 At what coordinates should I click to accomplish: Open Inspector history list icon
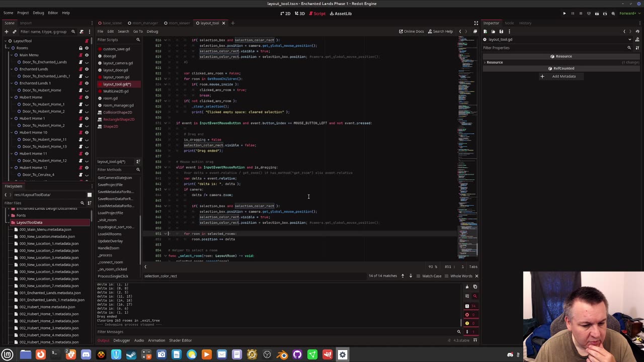637,31
